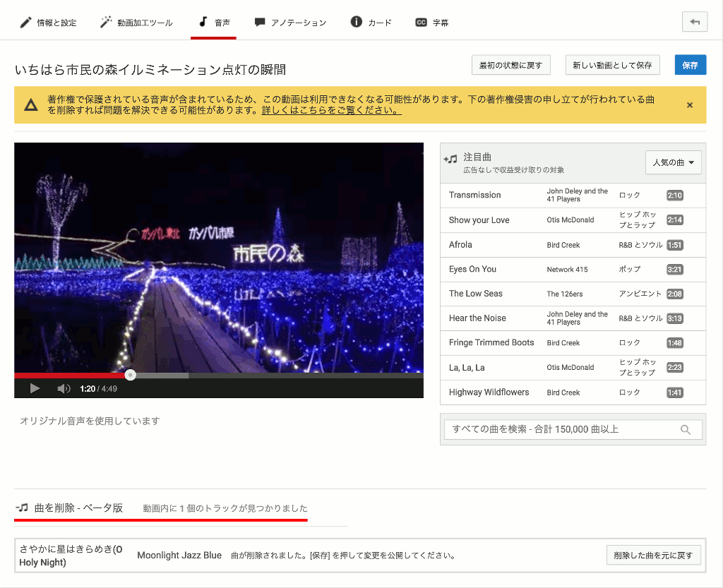The image size is (723, 588).
Task: Click the 2:10 duration badge for Transmission
Action: [x=675, y=196]
